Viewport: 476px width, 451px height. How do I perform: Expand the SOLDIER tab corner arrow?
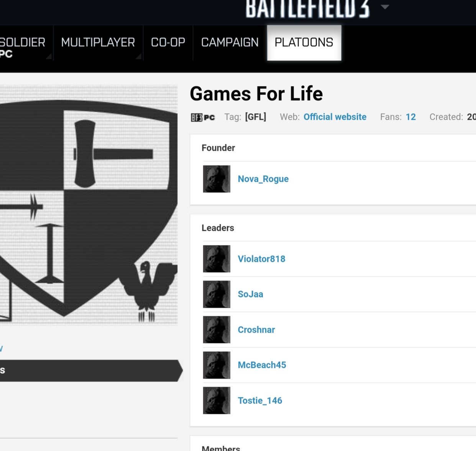pyautogui.click(x=49, y=56)
